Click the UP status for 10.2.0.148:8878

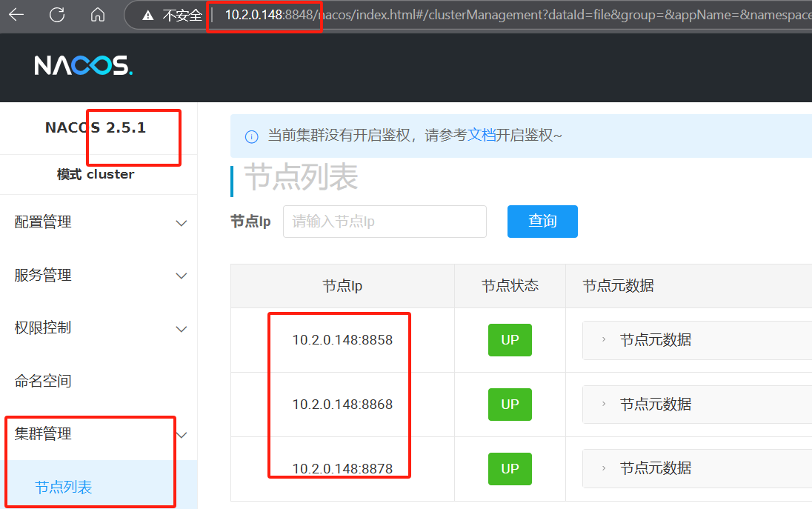click(510, 468)
